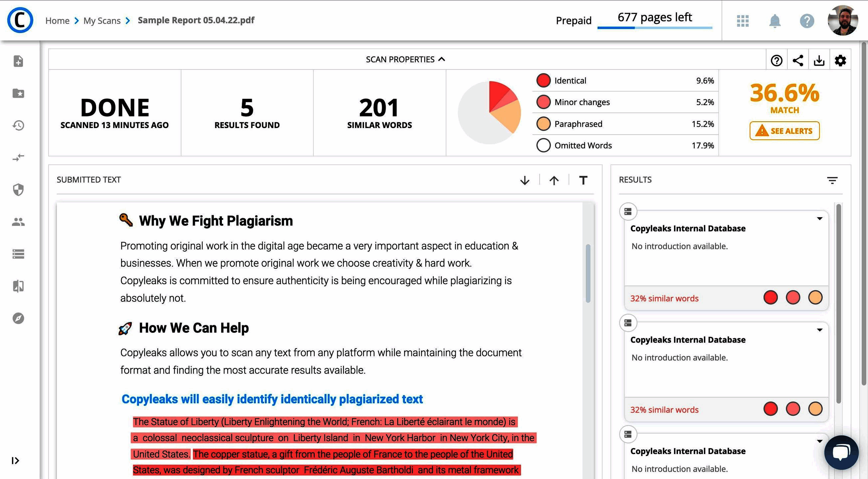
Task: Toggle the Omitted Words circle
Action: [x=543, y=145]
